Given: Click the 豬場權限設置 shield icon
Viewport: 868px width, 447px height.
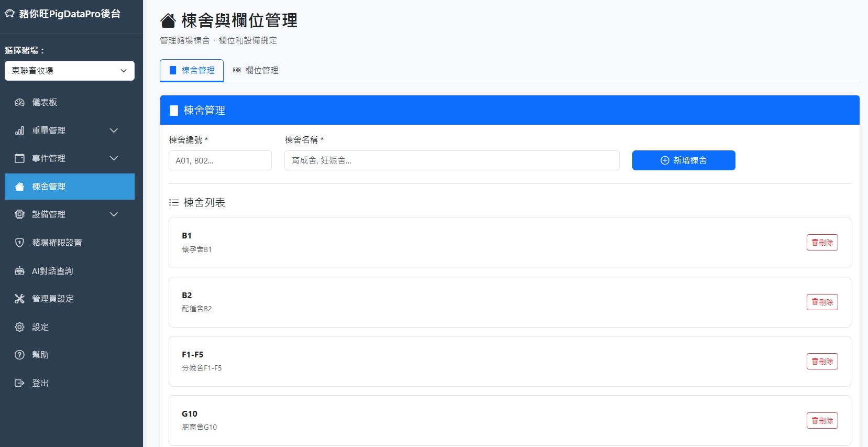Looking at the screenshot, I should 19,243.
